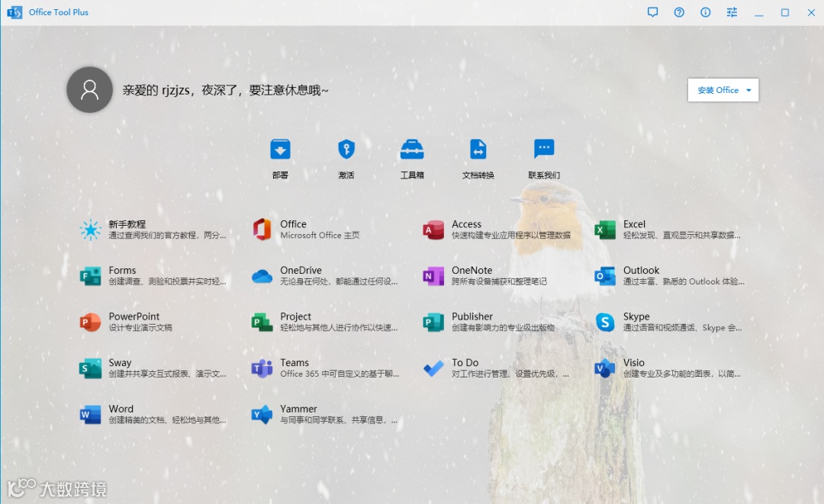Click the 新手教程 star icon
The image size is (824, 504).
coord(90,230)
